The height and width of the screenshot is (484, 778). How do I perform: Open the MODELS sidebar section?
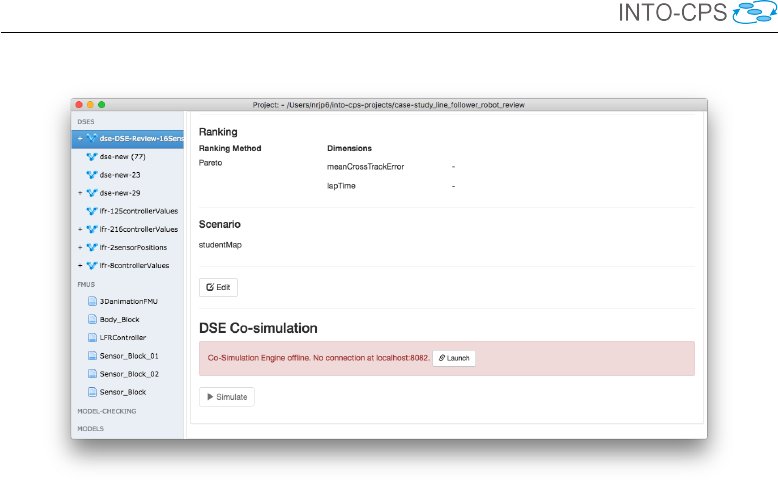tap(93, 429)
